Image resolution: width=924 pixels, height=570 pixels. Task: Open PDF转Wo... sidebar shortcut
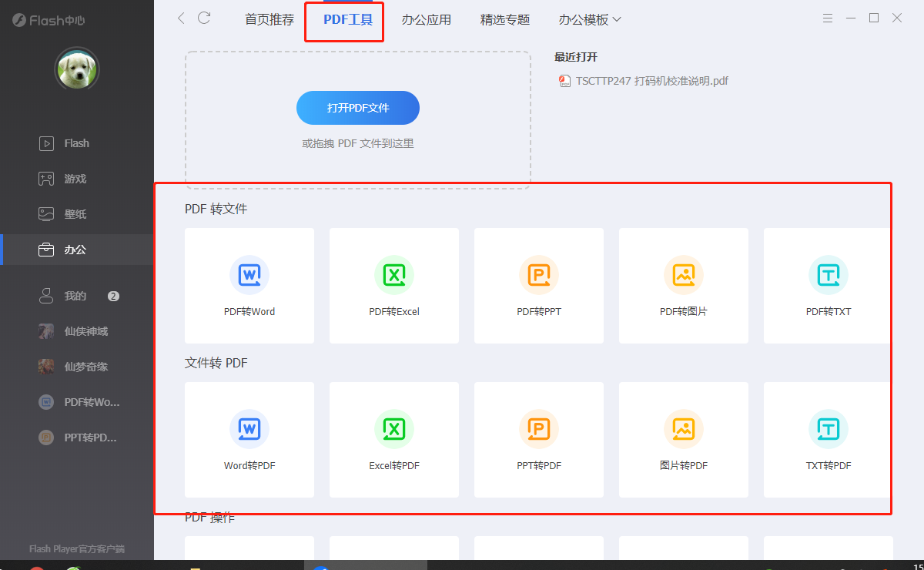(x=77, y=402)
